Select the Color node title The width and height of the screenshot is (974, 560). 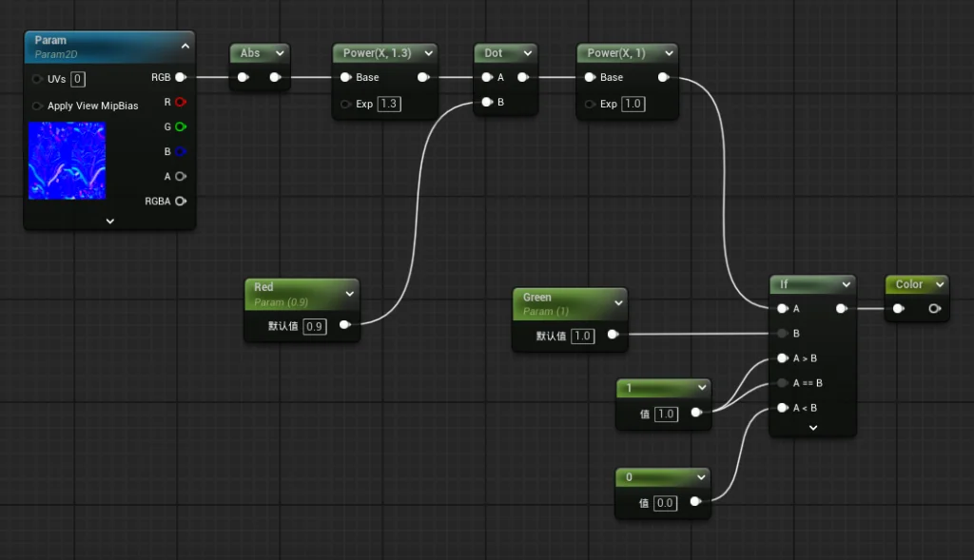coord(908,284)
